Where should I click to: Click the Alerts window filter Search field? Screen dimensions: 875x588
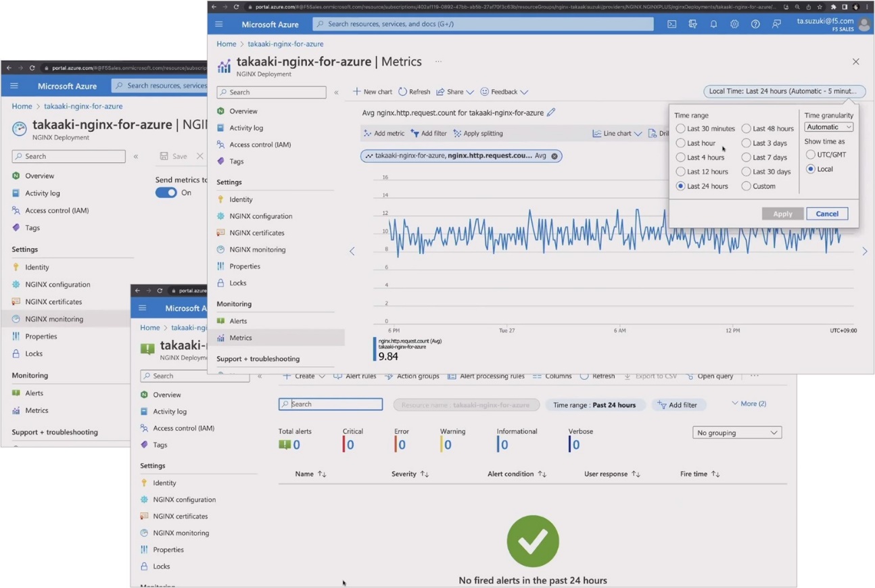[331, 404]
